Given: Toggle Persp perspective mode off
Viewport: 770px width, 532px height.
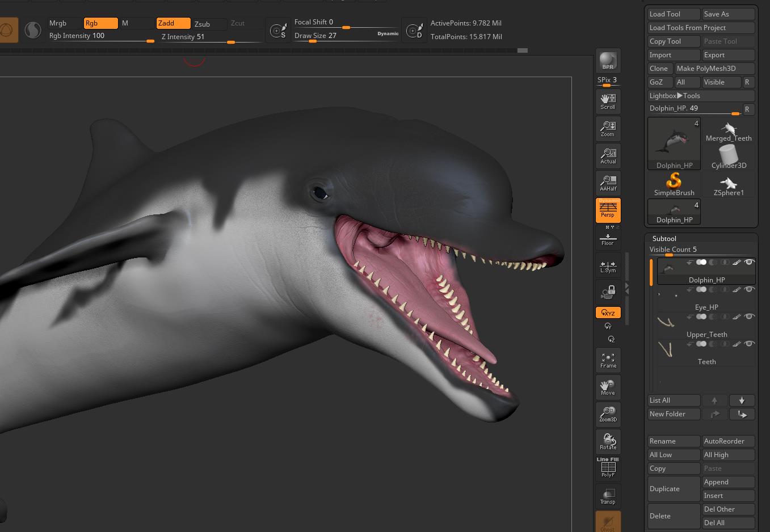Looking at the screenshot, I should tap(608, 210).
